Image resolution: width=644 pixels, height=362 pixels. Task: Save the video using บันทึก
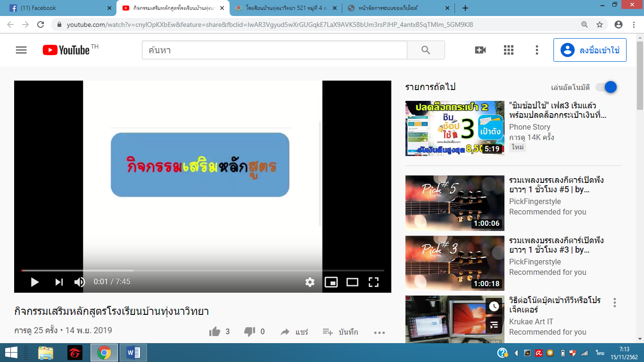pos(340,332)
